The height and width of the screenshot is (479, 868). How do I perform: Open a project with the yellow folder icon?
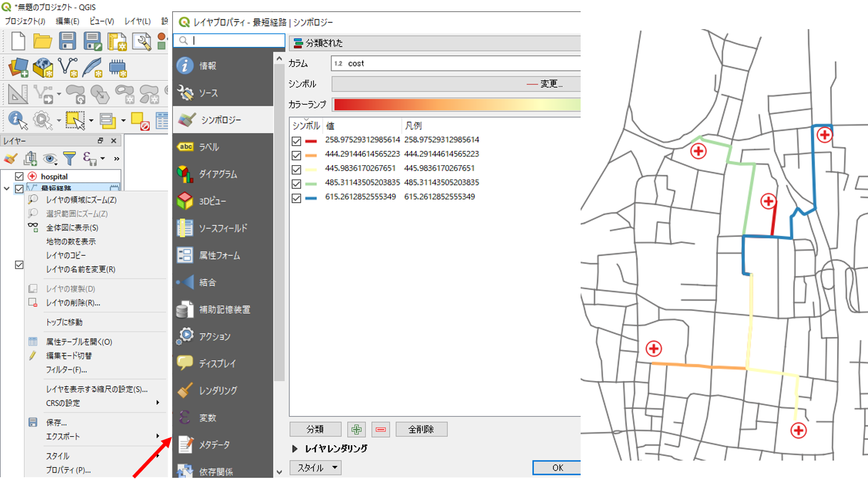[43, 41]
